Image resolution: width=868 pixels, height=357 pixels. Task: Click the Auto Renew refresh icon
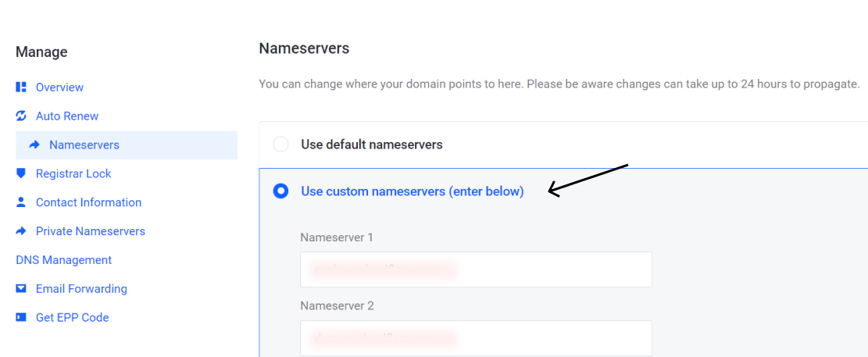(x=21, y=116)
